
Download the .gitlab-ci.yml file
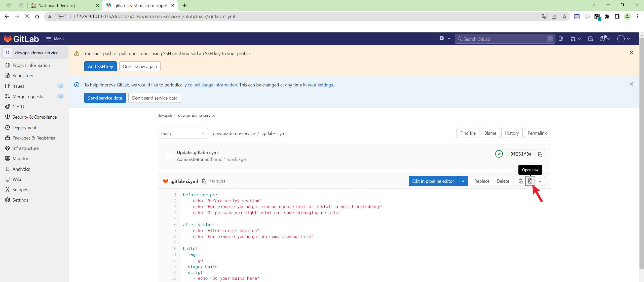coord(541,181)
